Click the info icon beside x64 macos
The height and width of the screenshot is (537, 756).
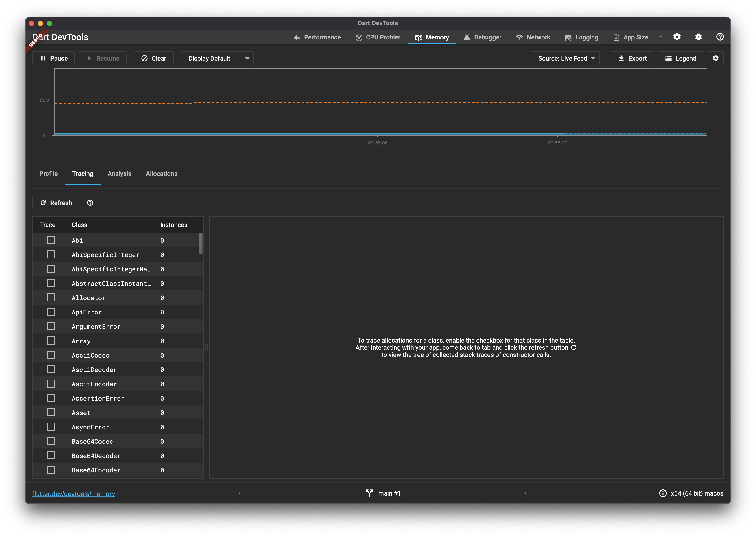[663, 493]
